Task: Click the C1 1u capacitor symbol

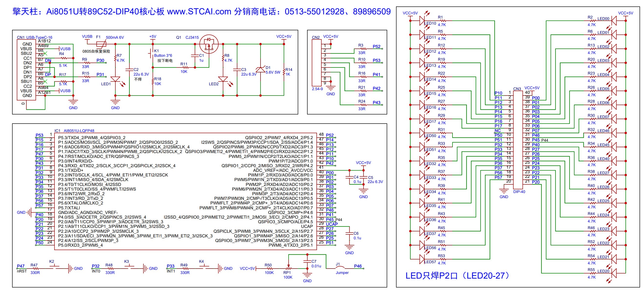Action: coord(195,56)
